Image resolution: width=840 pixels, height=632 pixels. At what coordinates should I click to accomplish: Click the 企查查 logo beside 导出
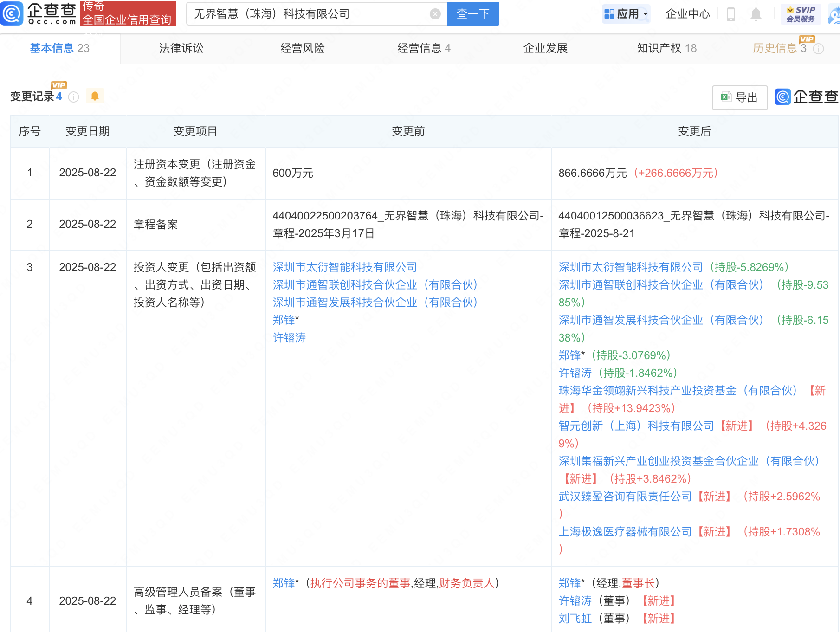pyautogui.click(x=807, y=97)
